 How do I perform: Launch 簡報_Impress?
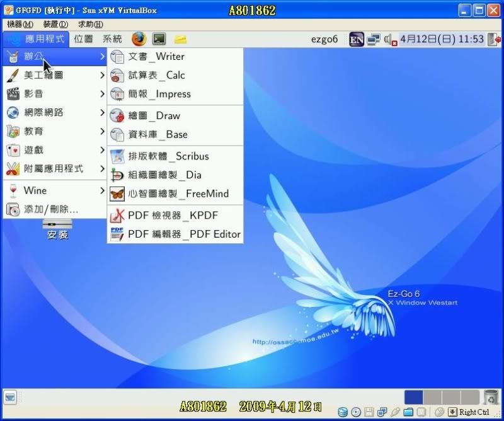coord(175,94)
